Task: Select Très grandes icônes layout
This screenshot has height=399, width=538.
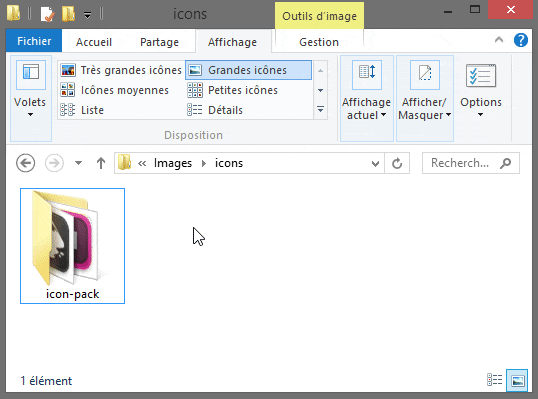Action: 121,70
